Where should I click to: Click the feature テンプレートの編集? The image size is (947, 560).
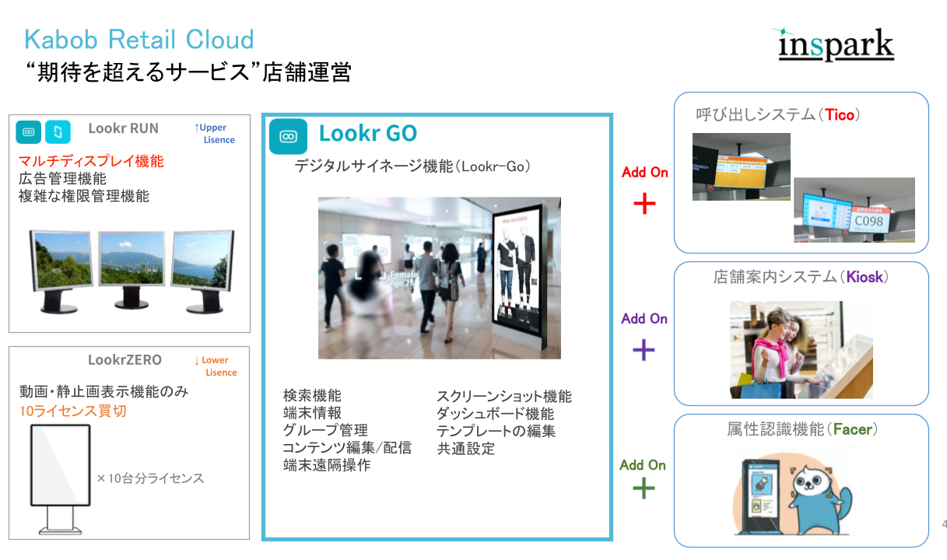496,431
